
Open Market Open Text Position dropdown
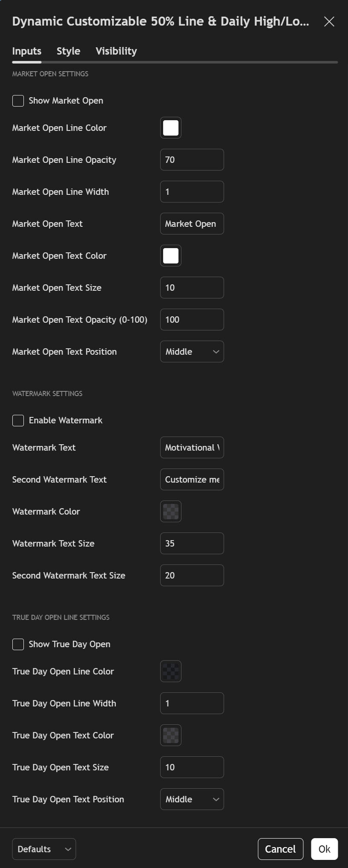(192, 352)
